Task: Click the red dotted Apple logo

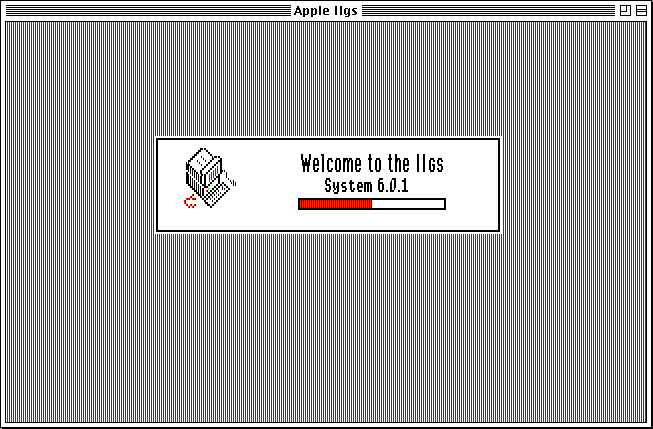Action: [x=190, y=202]
